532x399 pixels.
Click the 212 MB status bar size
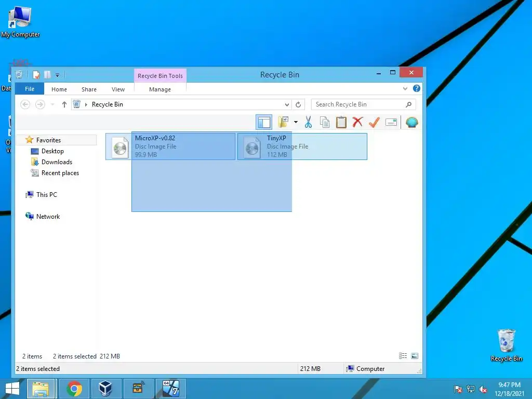310,369
